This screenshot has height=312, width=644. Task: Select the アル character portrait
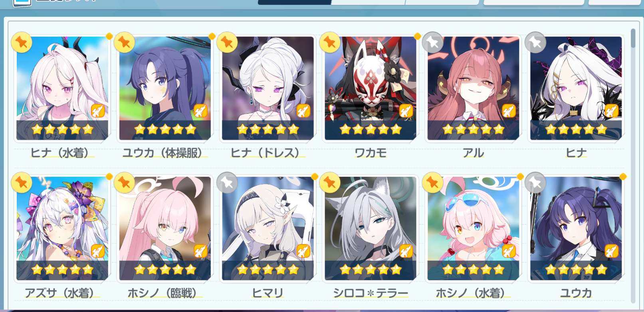coord(473,88)
